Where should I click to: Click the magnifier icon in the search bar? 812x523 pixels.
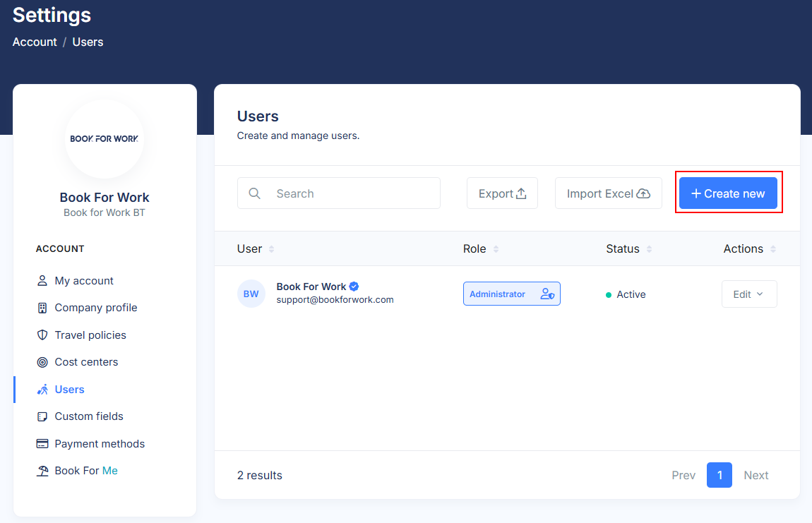tap(254, 193)
